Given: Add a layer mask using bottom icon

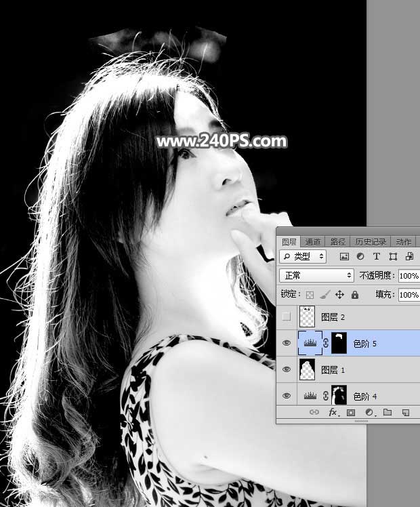Looking at the screenshot, I should 351,412.
